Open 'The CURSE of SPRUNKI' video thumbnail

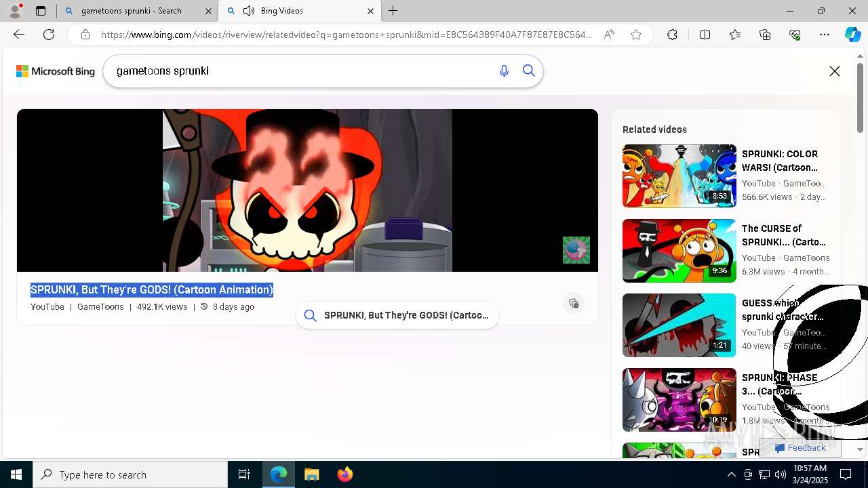(x=679, y=251)
